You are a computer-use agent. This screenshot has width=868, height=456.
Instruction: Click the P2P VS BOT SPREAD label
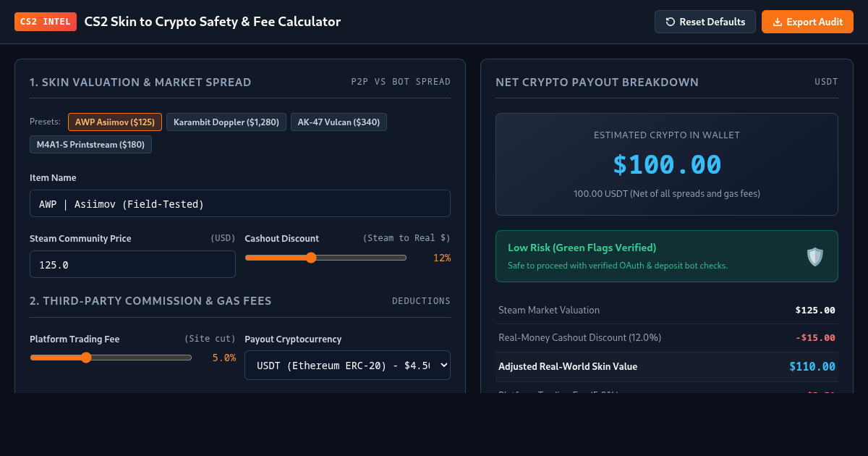[401, 82]
